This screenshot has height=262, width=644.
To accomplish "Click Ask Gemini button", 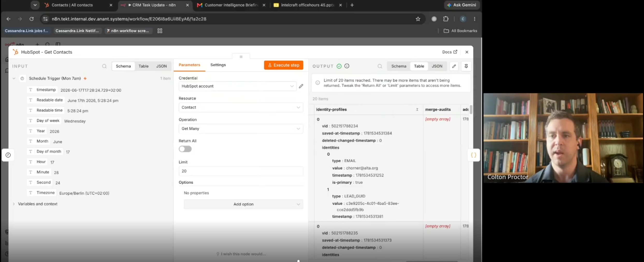I will (x=462, y=5).
